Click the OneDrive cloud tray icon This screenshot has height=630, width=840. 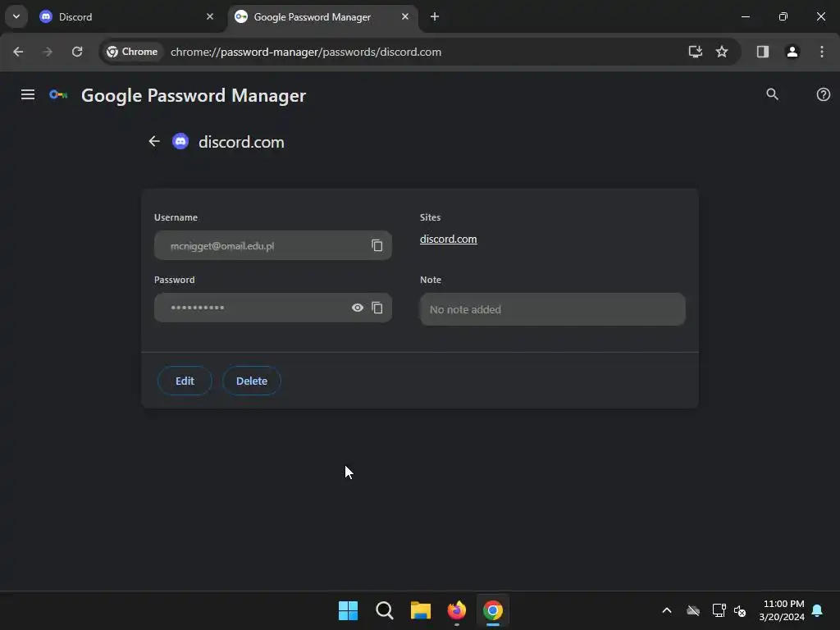[x=693, y=610]
